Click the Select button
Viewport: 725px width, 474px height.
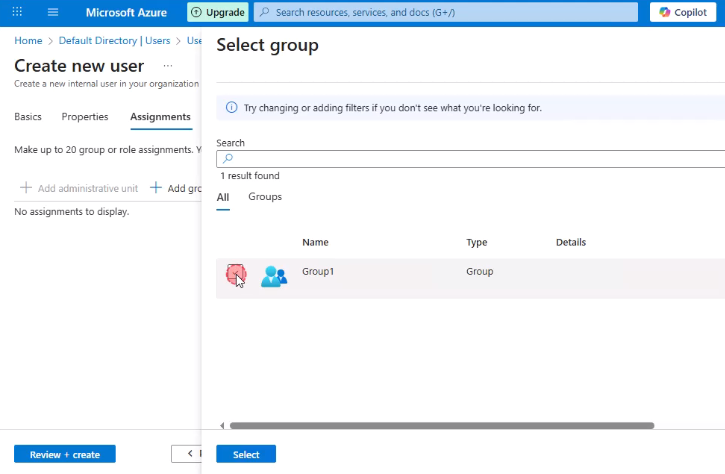246,454
